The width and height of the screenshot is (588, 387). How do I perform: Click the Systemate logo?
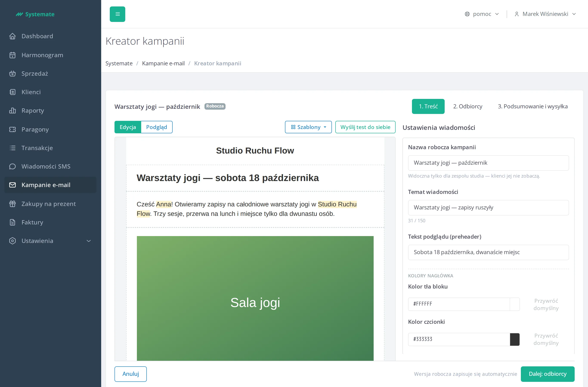coord(35,14)
